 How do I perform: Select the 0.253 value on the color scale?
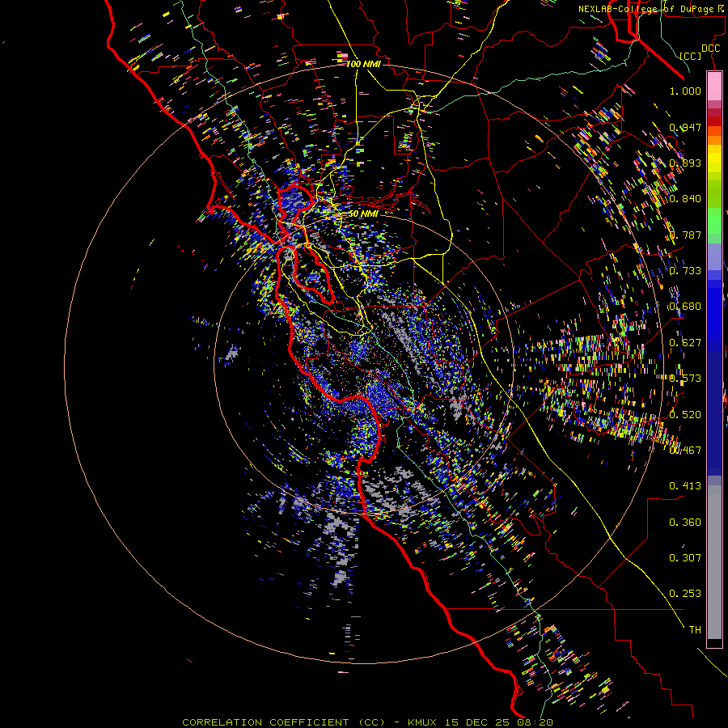(x=685, y=594)
